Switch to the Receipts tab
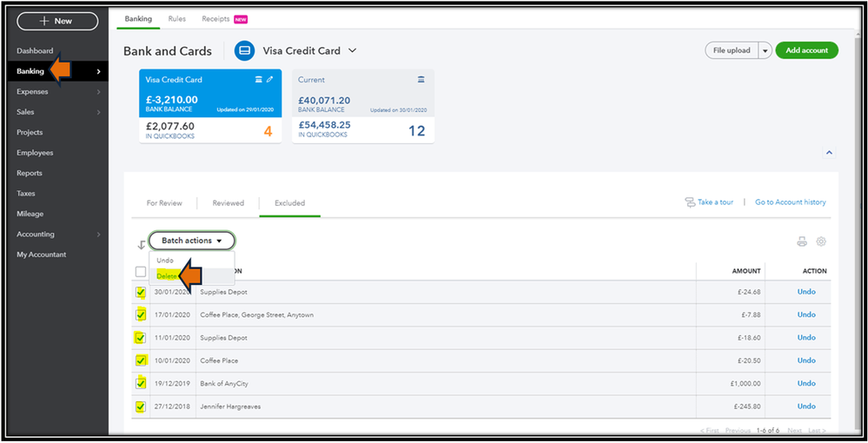Viewport: 868px width, 443px height. (x=215, y=19)
